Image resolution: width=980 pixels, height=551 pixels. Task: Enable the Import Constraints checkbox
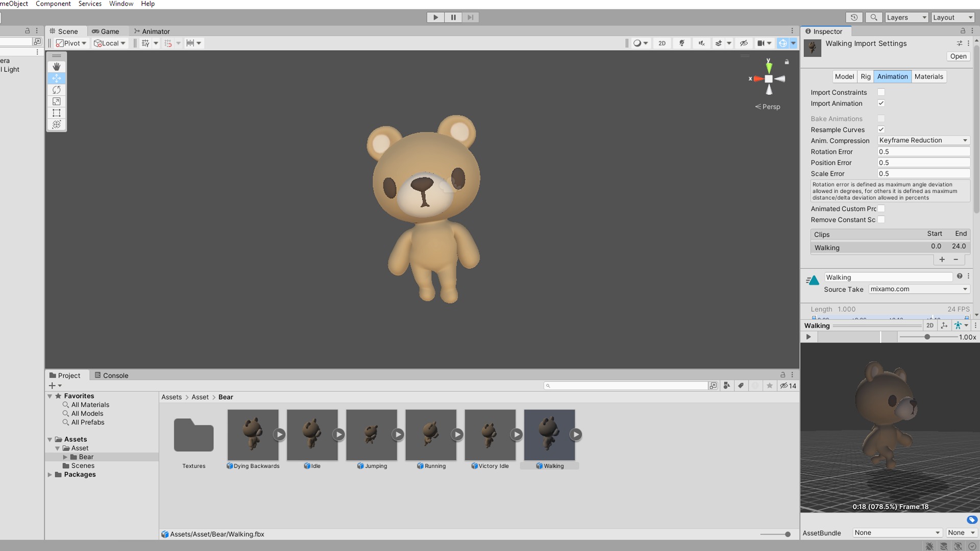coord(881,92)
